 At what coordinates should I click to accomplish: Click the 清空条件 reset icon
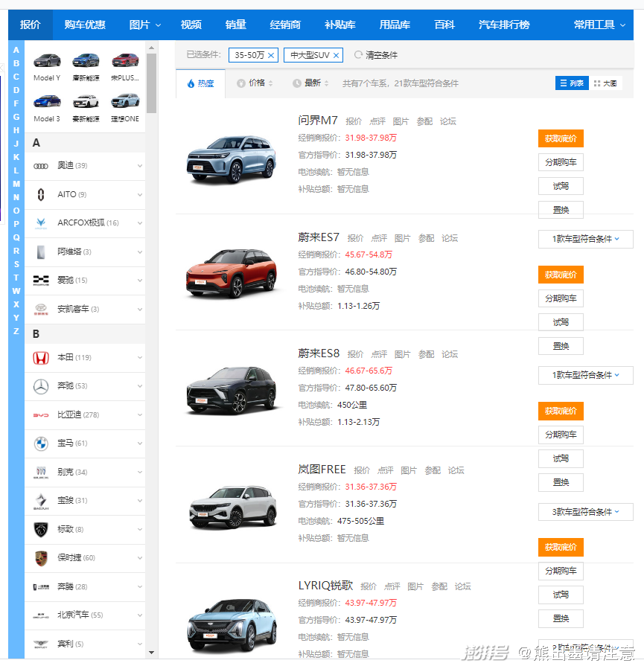tap(358, 55)
